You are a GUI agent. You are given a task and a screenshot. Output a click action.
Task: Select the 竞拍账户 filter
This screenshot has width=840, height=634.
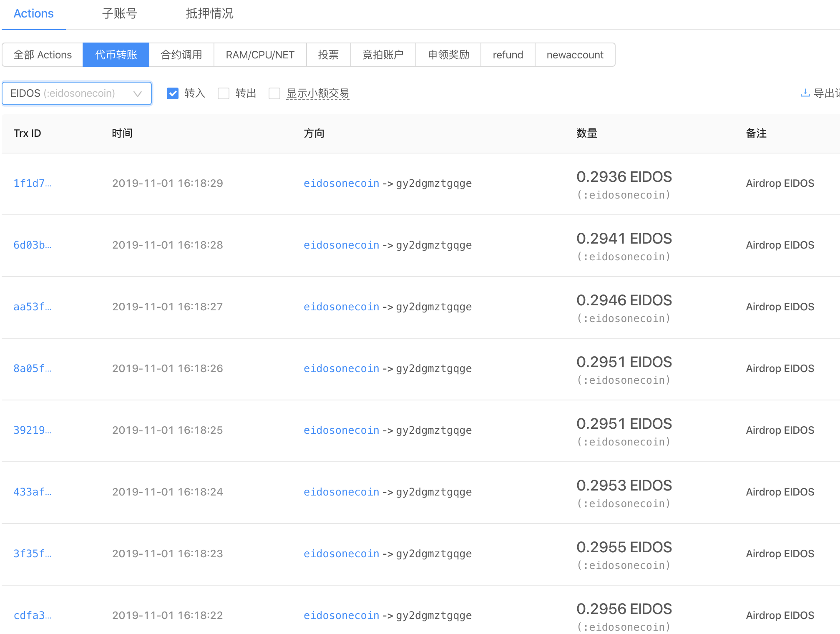(383, 55)
